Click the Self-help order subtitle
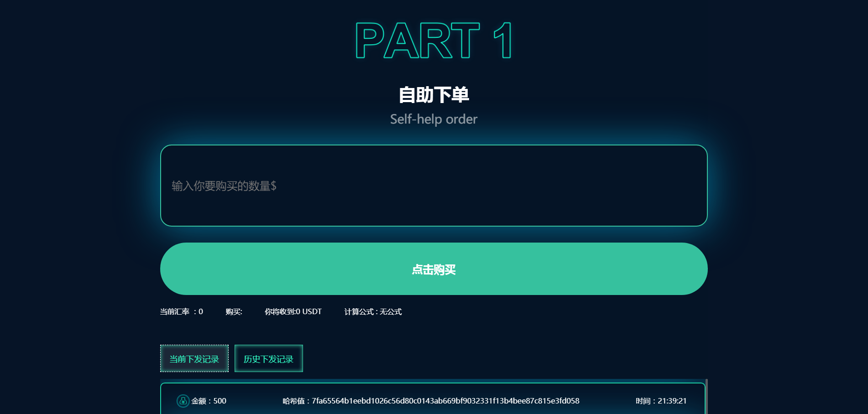Image resolution: width=868 pixels, height=414 pixels. [433, 119]
